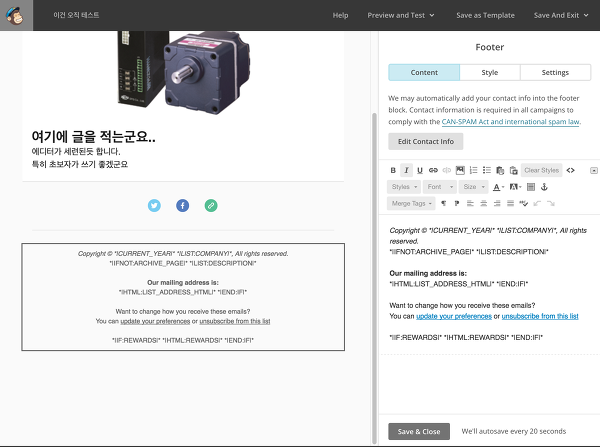Open the text color picker dropdown

click(x=498, y=187)
